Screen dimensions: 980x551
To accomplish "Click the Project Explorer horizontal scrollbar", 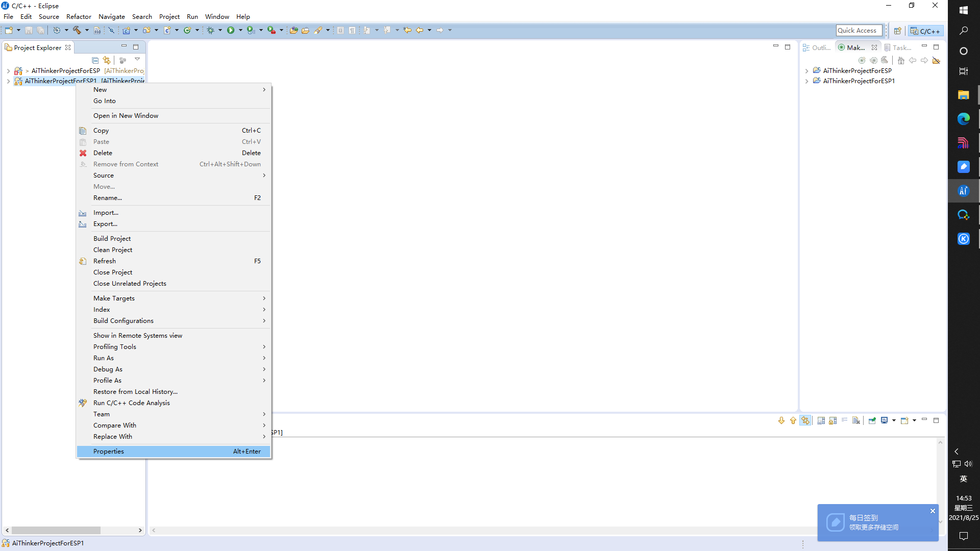I will click(56, 530).
